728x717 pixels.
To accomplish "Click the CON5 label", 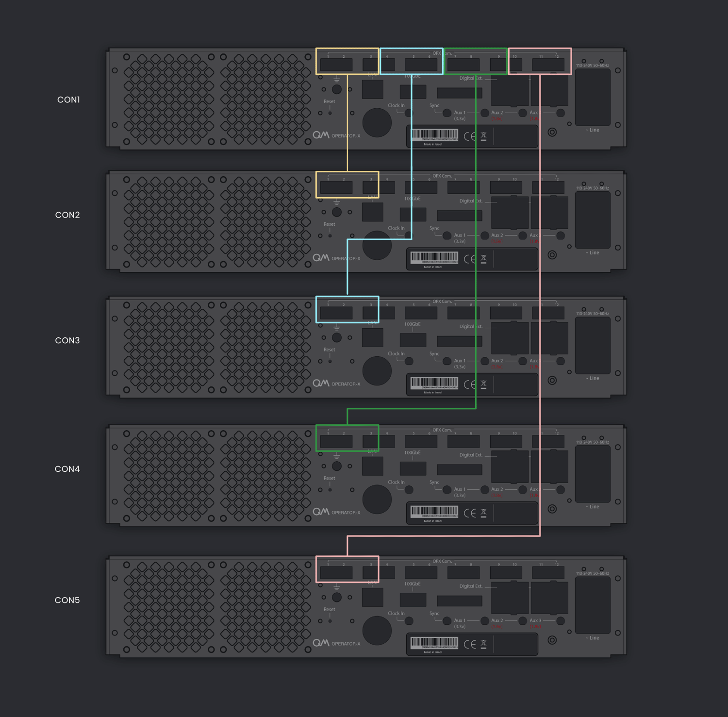I will point(67,600).
